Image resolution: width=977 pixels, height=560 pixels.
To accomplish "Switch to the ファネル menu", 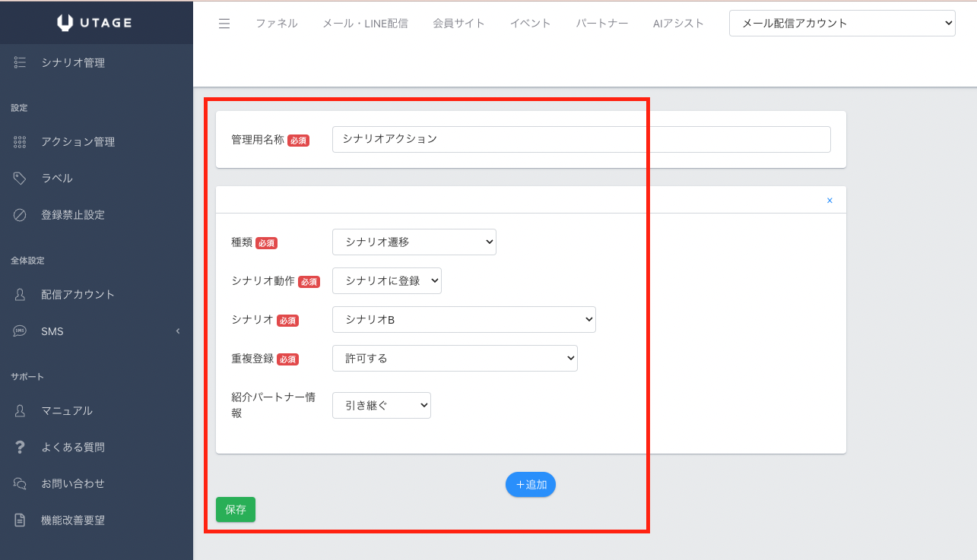I will (x=277, y=24).
